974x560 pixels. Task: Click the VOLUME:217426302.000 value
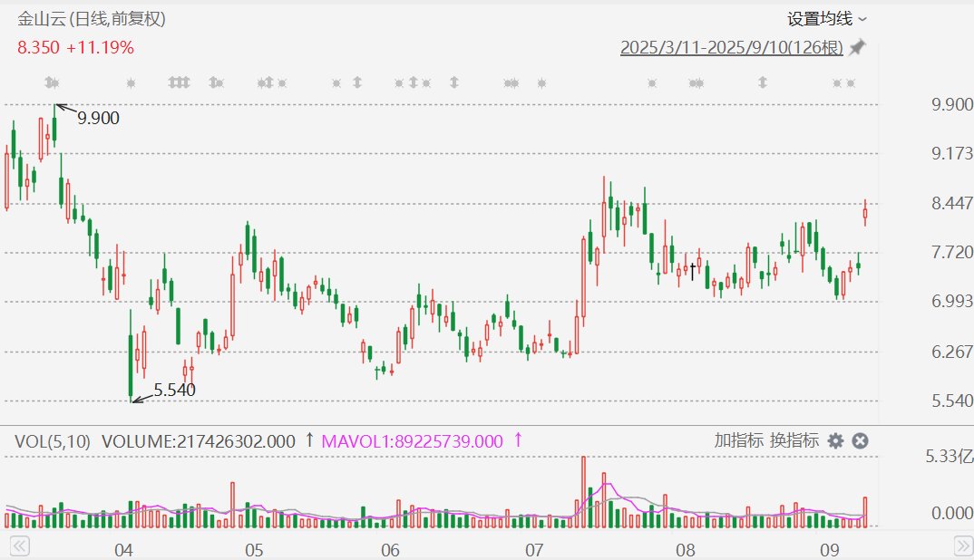[198, 441]
